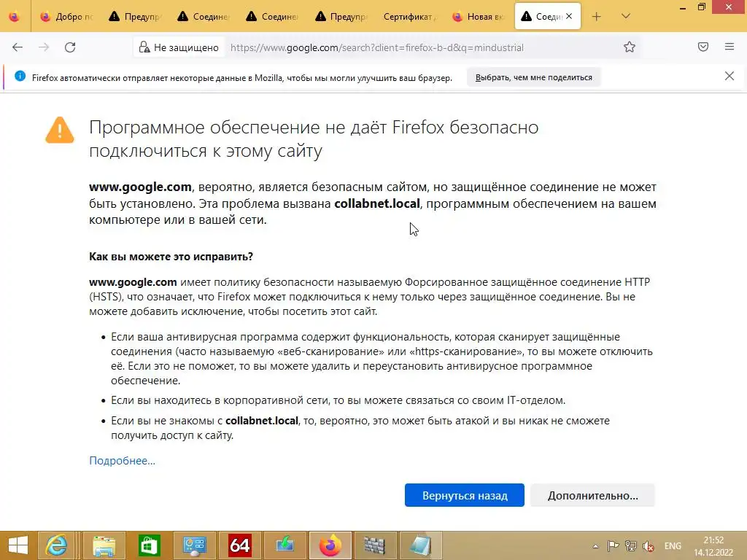747x560 pixels.
Task: Open File Explorer from taskbar
Action: (104, 545)
